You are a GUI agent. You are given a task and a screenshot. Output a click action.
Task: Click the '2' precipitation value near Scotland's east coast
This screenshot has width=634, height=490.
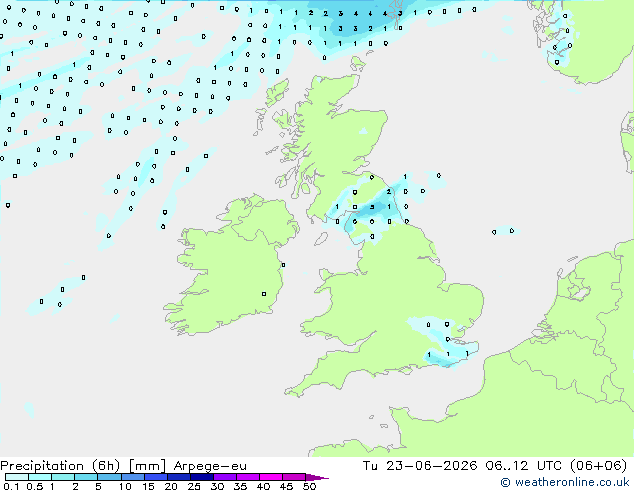(x=389, y=192)
